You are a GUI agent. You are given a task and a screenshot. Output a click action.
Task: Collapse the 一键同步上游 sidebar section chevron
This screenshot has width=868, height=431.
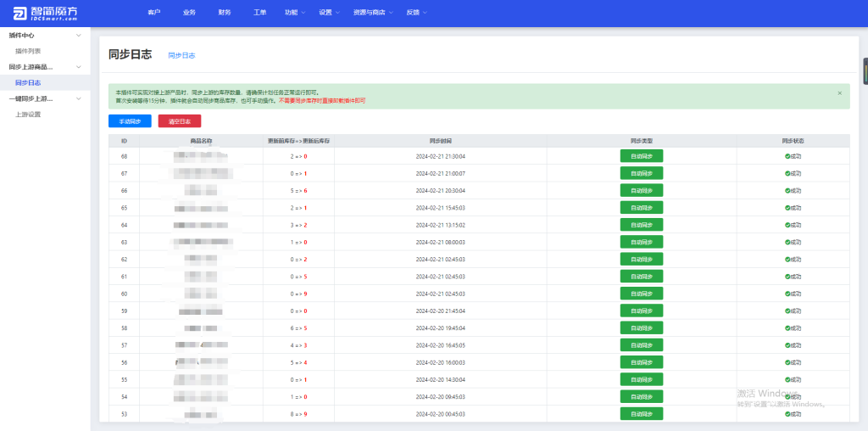[79, 98]
